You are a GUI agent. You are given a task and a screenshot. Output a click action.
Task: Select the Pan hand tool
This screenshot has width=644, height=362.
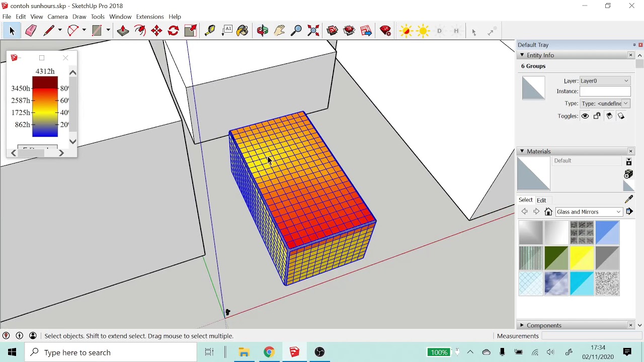click(280, 31)
